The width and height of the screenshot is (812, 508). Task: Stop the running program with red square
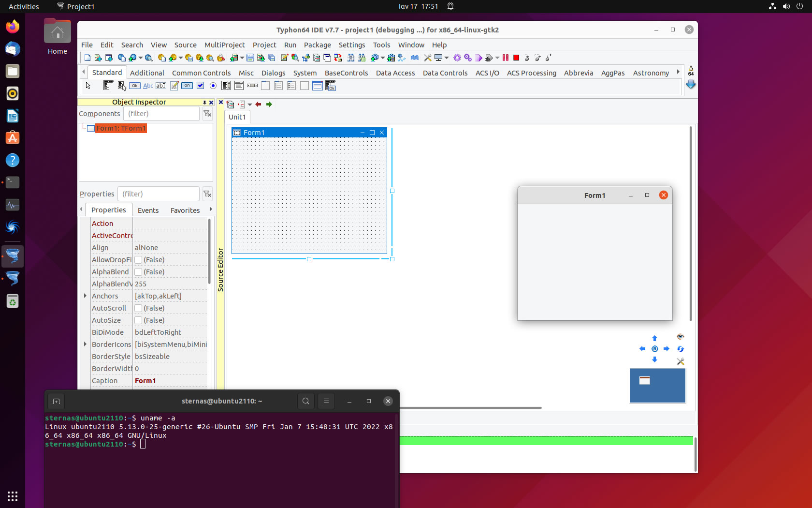point(516,58)
